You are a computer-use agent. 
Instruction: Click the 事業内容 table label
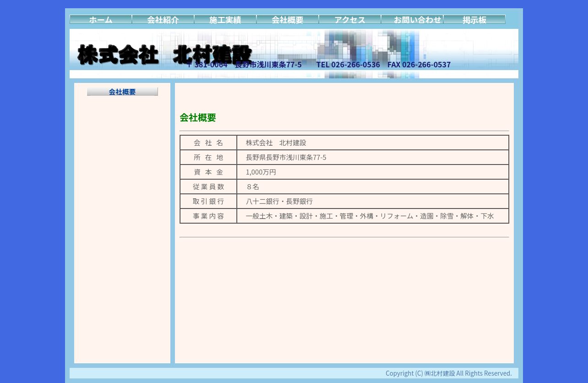point(208,216)
